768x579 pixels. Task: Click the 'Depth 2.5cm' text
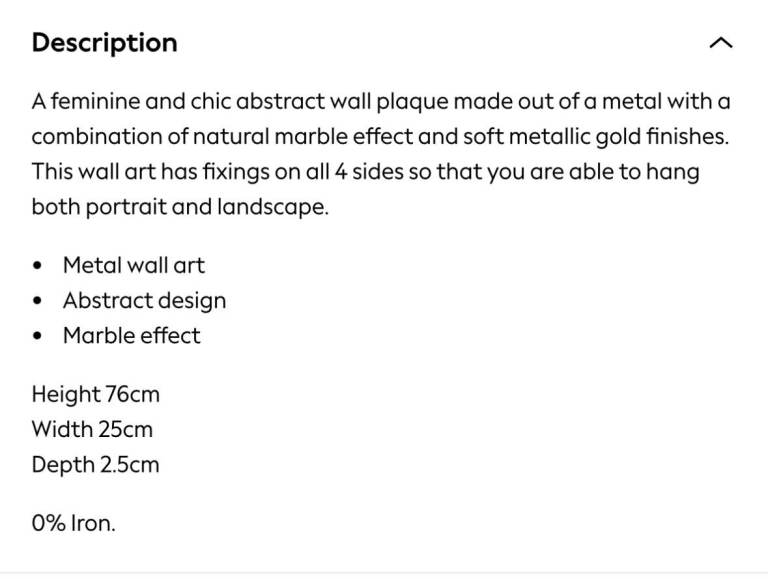(x=95, y=465)
